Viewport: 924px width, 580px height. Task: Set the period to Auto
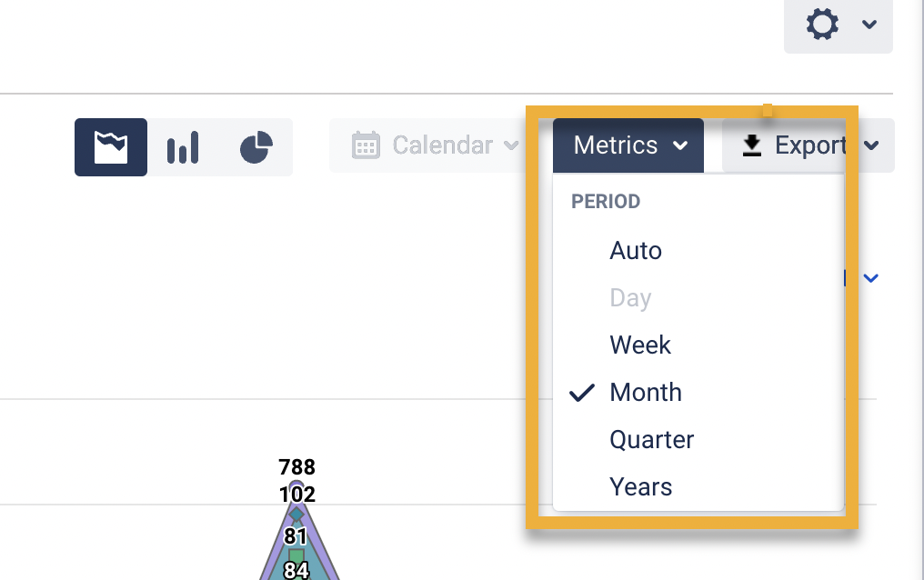(x=636, y=251)
